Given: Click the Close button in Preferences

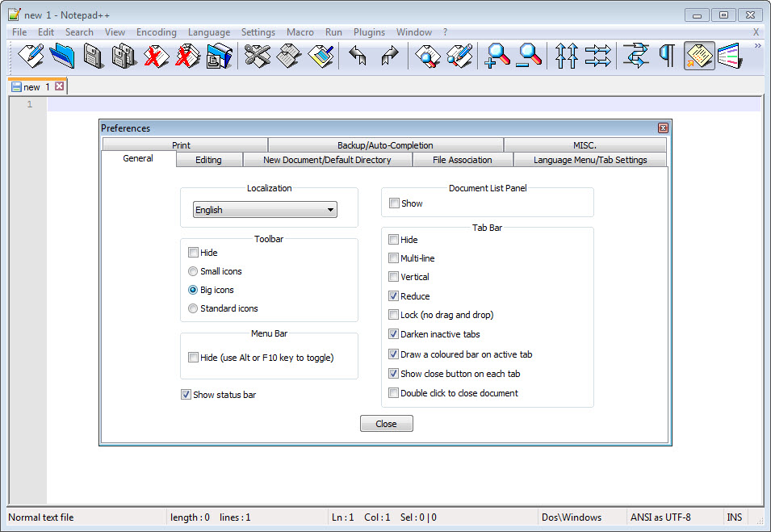Looking at the screenshot, I should [387, 423].
